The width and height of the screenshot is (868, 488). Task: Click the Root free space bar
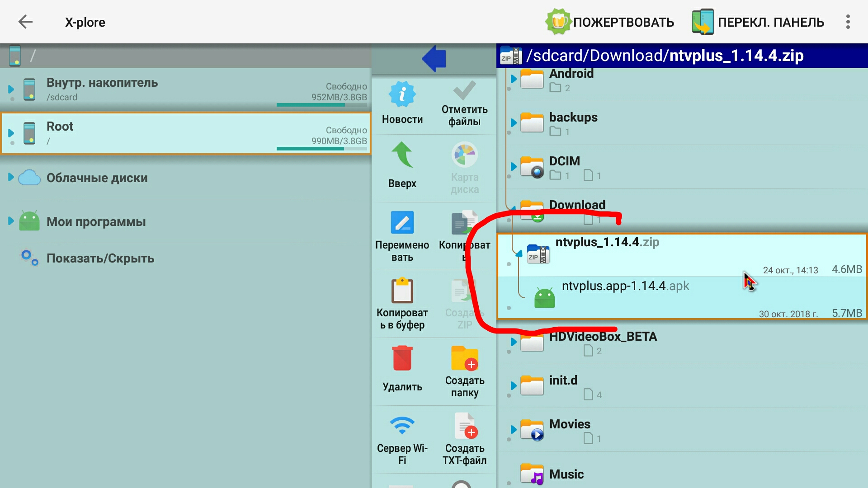pos(321,149)
